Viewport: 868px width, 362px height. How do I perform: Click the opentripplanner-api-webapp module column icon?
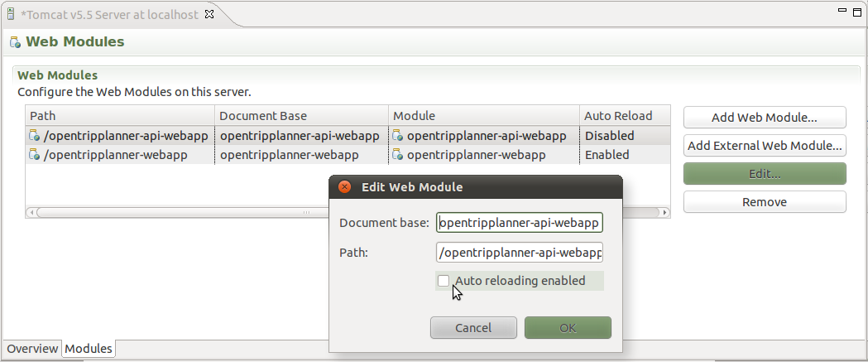398,136
